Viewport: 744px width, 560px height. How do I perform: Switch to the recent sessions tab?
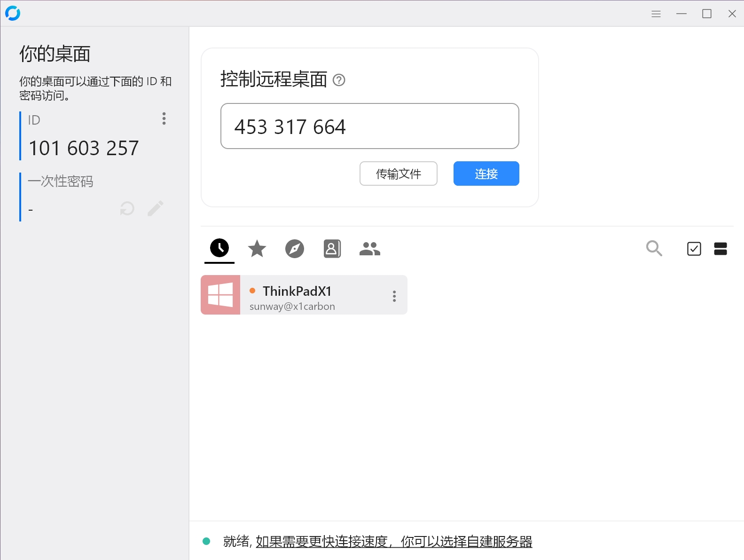coord(219,248)
